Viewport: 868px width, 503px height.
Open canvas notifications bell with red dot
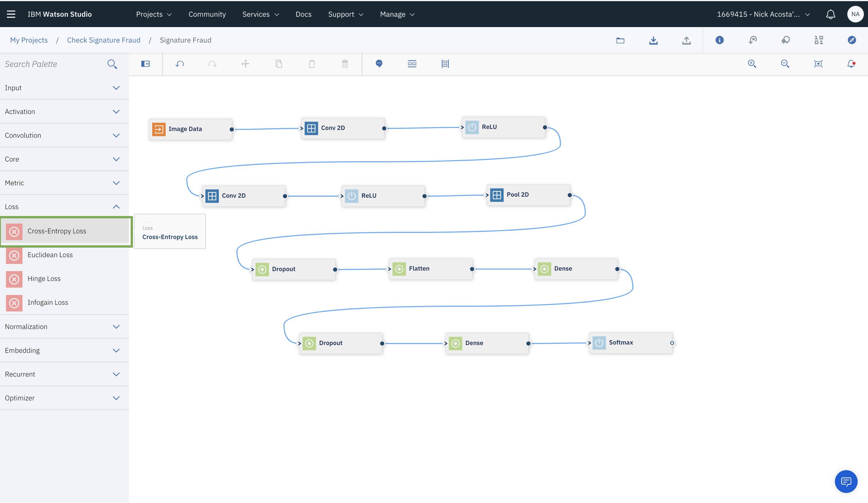click(851, 64)
